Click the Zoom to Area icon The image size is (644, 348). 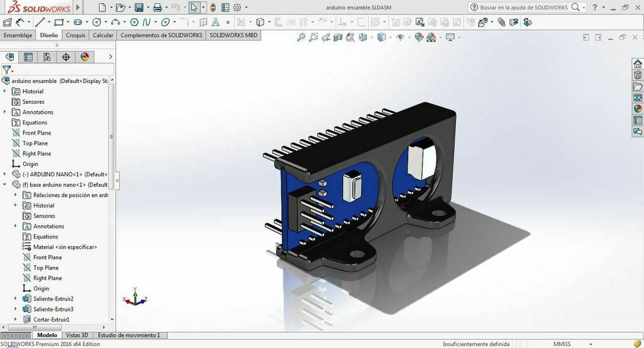pos(313,37)
